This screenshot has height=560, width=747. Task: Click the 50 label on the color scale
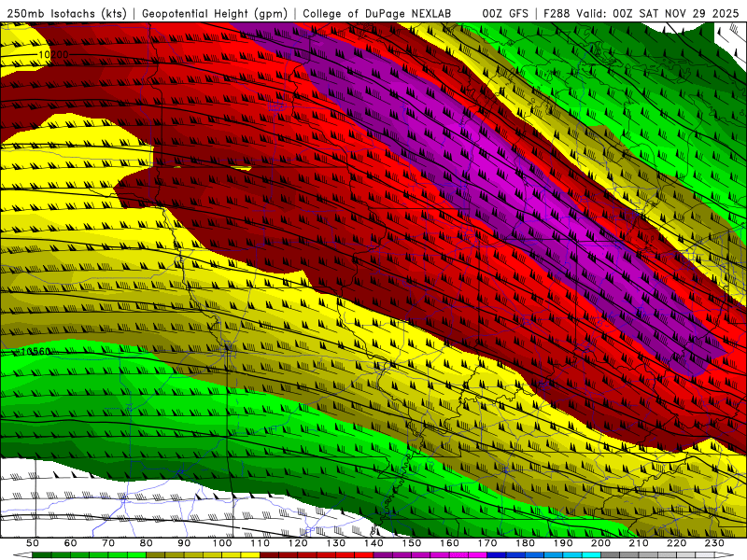(x=33, y=543)
